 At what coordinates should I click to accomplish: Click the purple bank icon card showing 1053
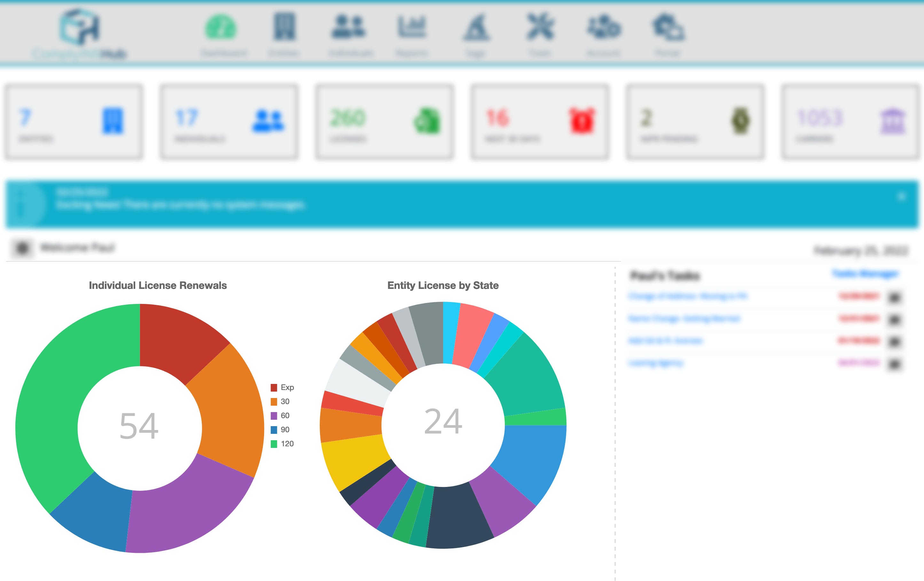[893, 121]
